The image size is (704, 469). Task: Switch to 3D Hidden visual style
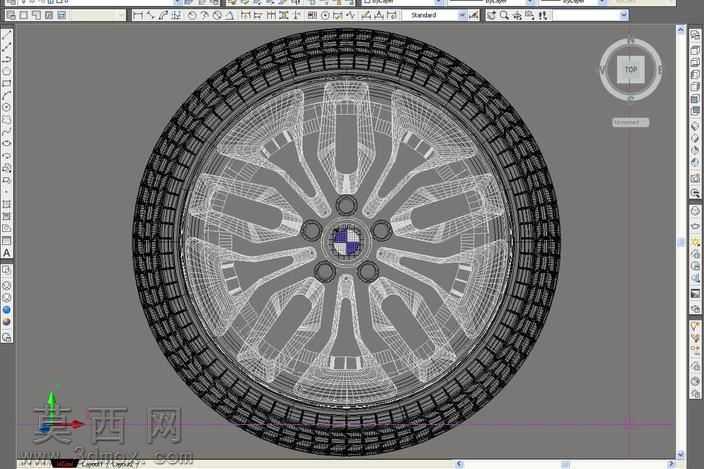7,297
